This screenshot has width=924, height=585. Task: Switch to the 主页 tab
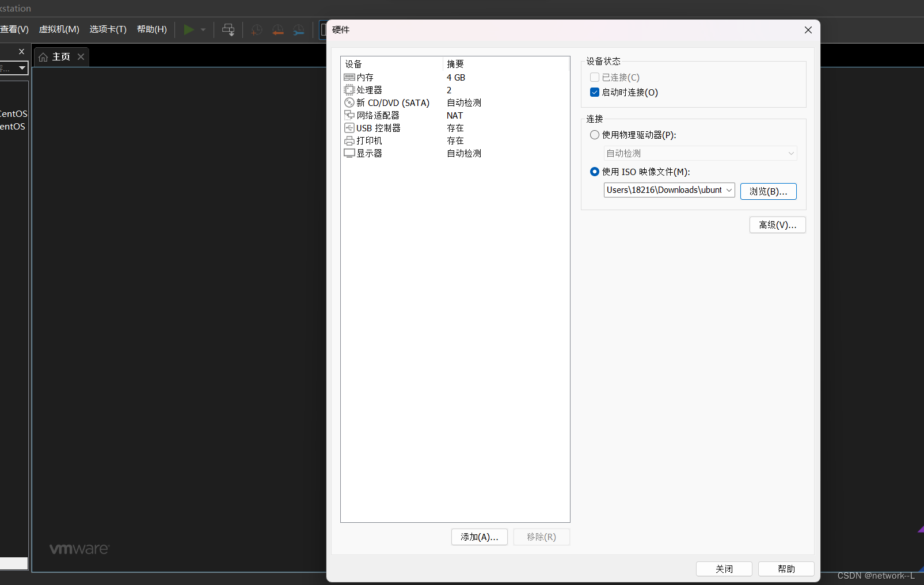tap(61, 56)
